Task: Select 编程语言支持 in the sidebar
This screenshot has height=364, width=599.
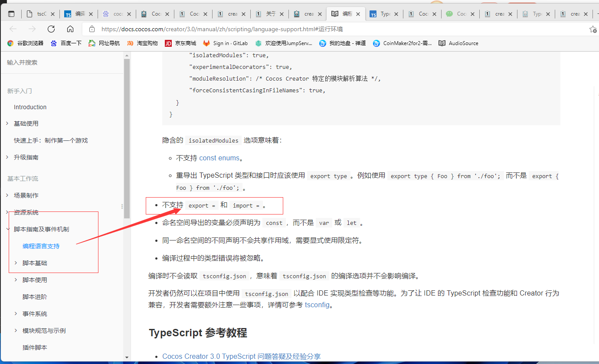Action: (41, 246)
